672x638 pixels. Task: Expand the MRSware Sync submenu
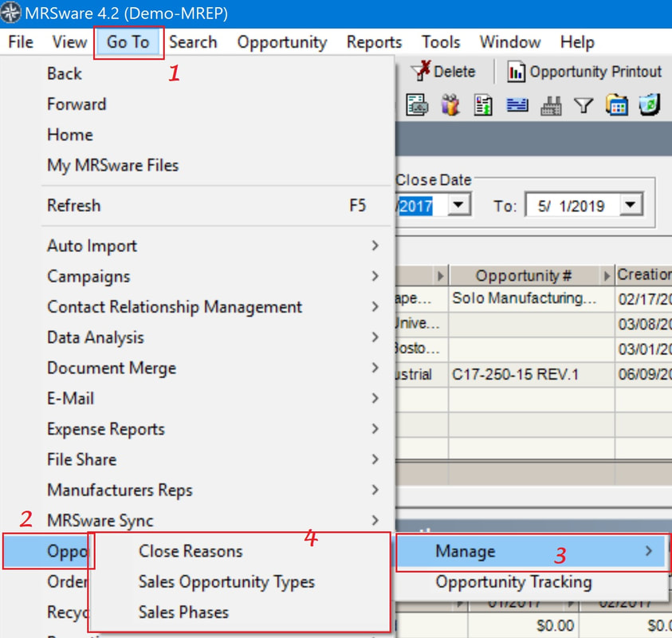click(x=197, y=520)
